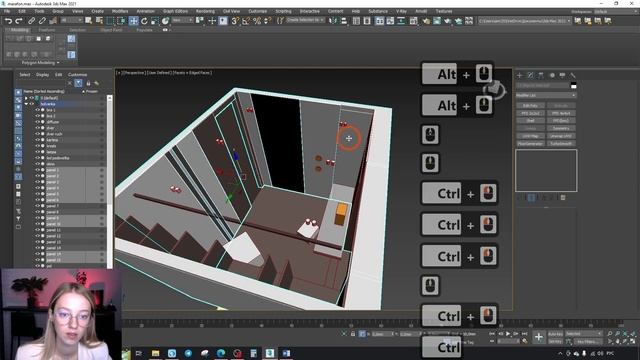
Task: Activate the Select and Scale tool
Action: 155,21
